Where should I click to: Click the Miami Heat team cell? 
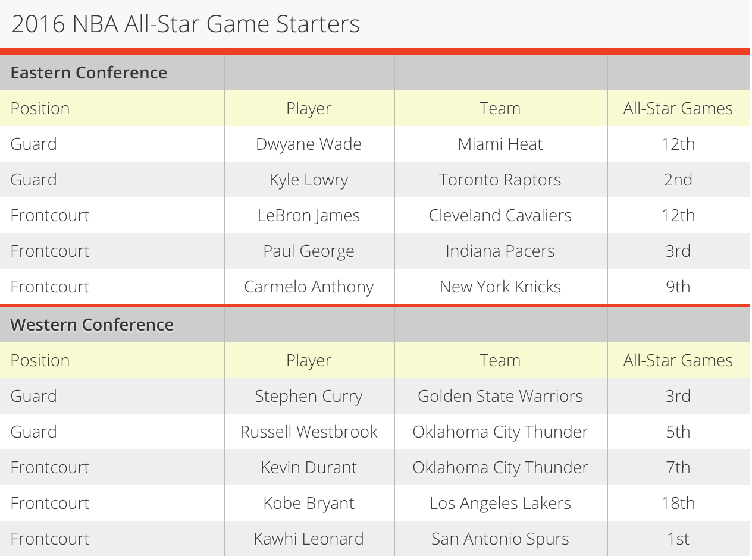click(500, 144)
